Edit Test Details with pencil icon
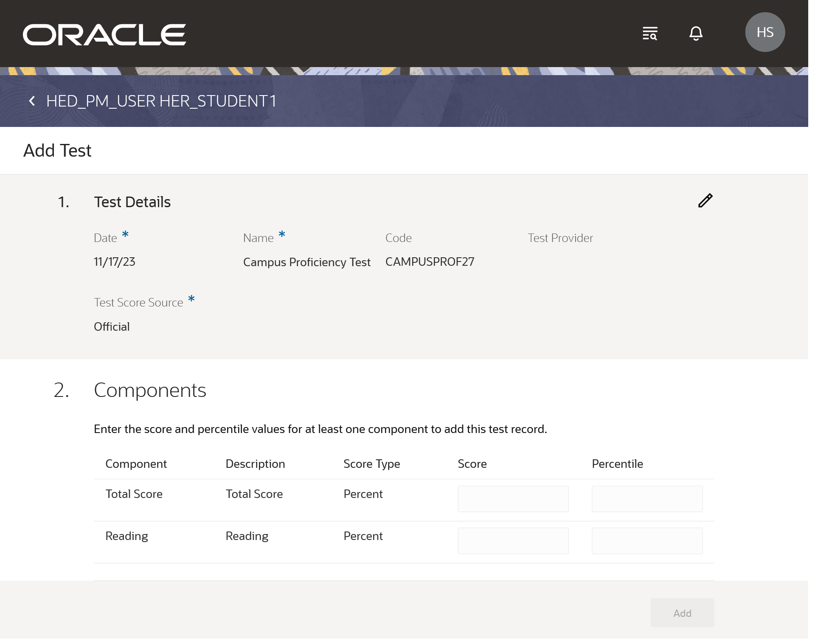This screenshot has width=815, height=644. click(x=705, y=200)
